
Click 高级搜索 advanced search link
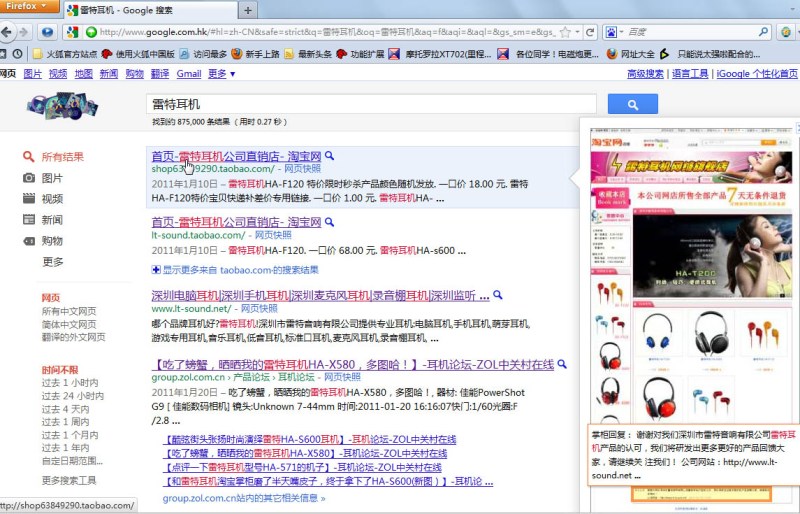tap(646, 73)
